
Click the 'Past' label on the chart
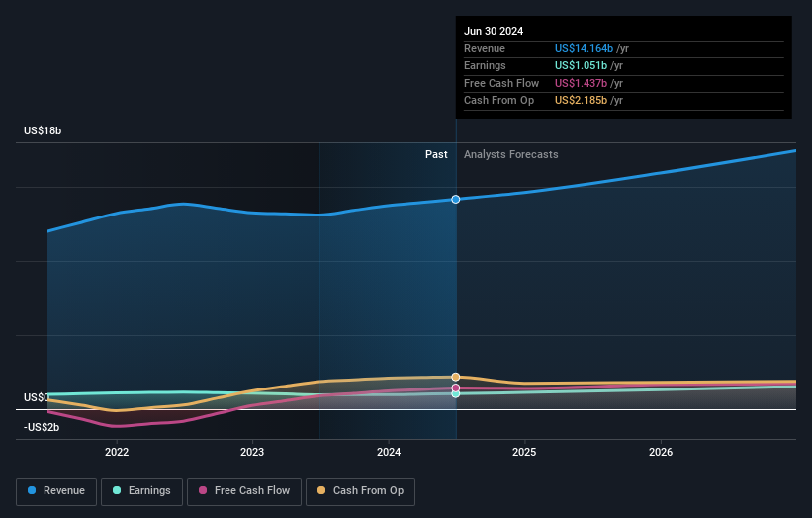(436, 154)
